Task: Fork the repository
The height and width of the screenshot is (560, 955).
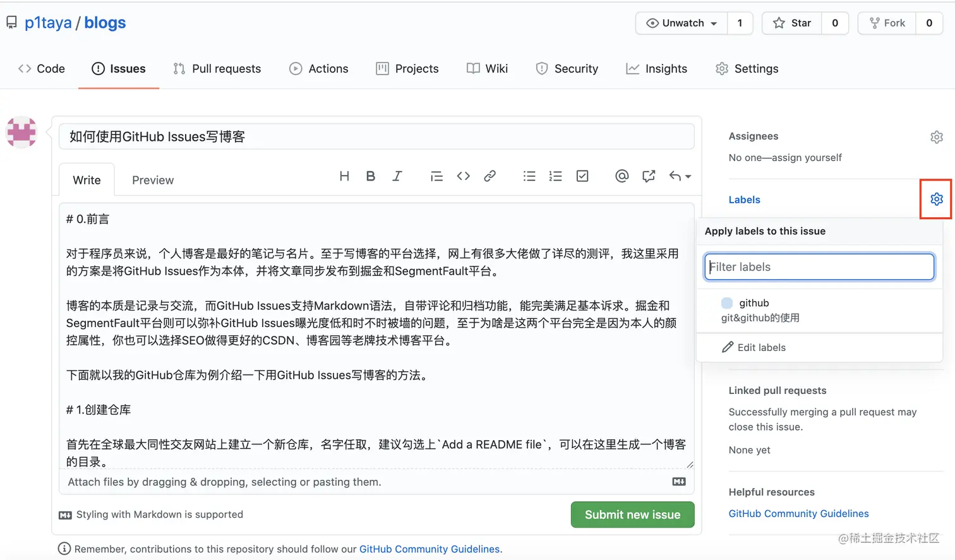Action: point(887,23)
